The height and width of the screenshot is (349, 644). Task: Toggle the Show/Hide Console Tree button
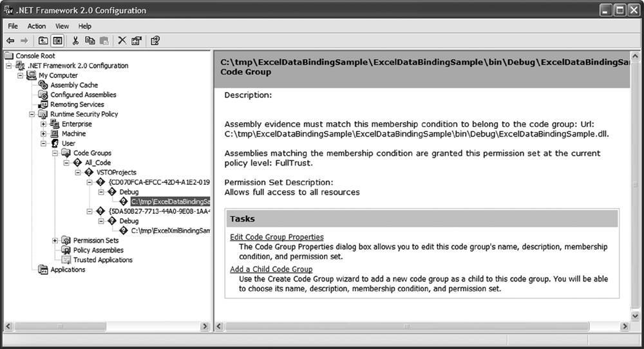(58, 41)
